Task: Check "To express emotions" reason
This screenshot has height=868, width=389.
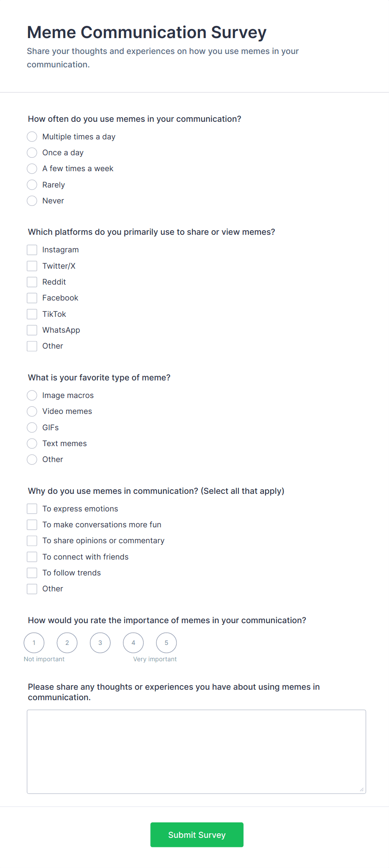Action: 32,508
